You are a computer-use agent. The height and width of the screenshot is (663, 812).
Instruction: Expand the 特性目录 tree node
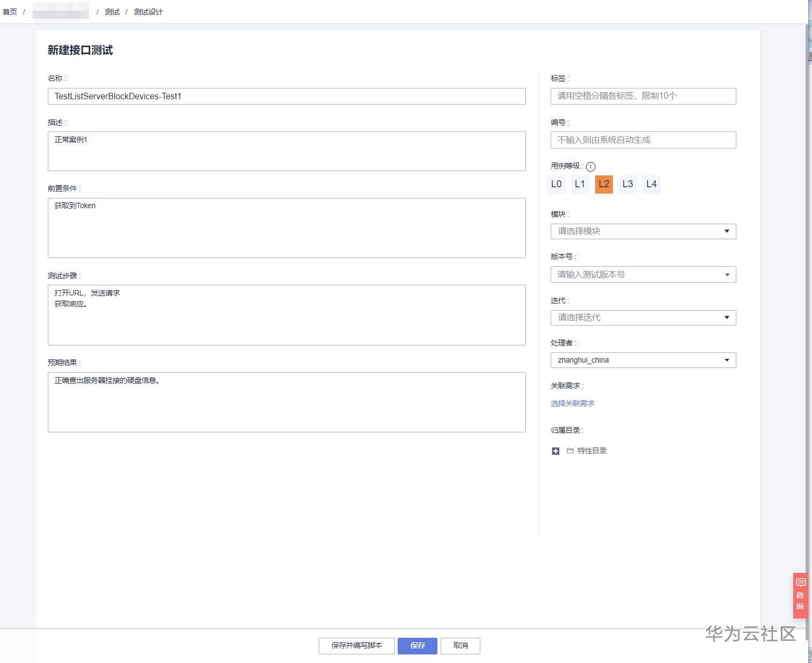[555, 451]
